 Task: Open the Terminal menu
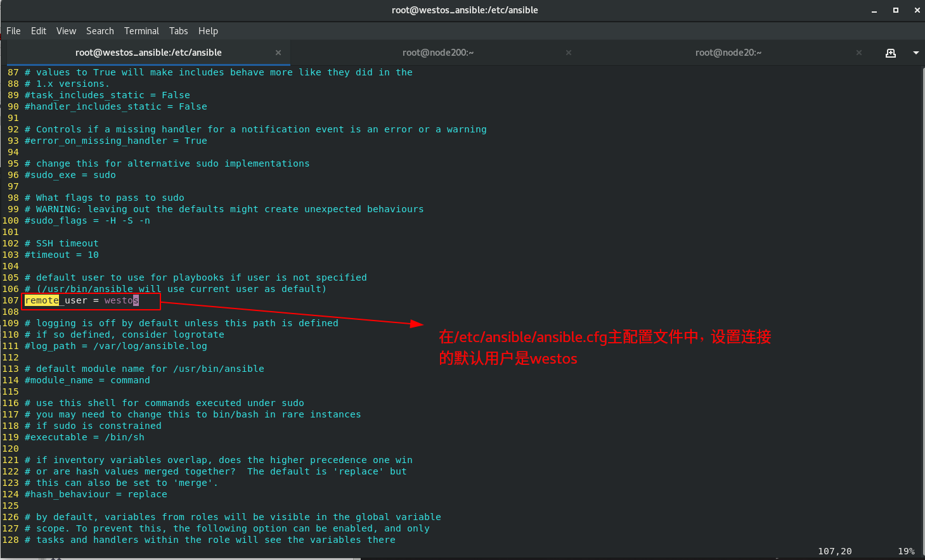point(141,31)
